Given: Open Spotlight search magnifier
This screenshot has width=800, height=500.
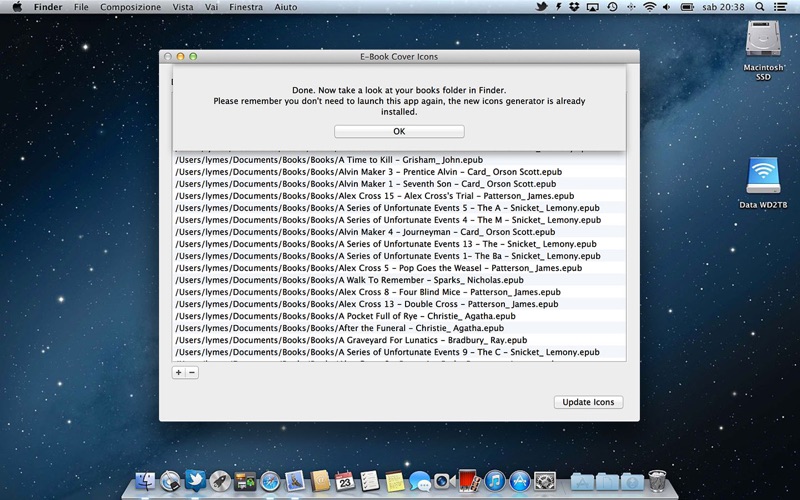Looking at the screenshot, I should point(759,7).
